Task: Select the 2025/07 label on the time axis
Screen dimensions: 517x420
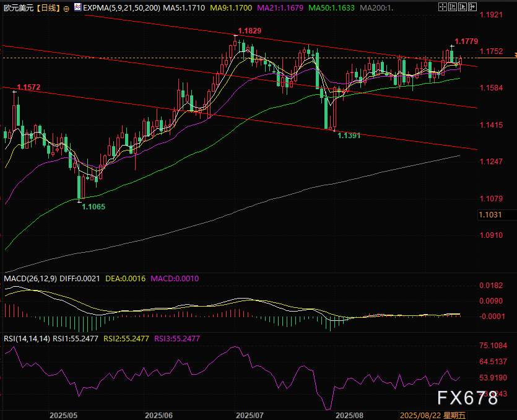Action: tap(250, 415)
